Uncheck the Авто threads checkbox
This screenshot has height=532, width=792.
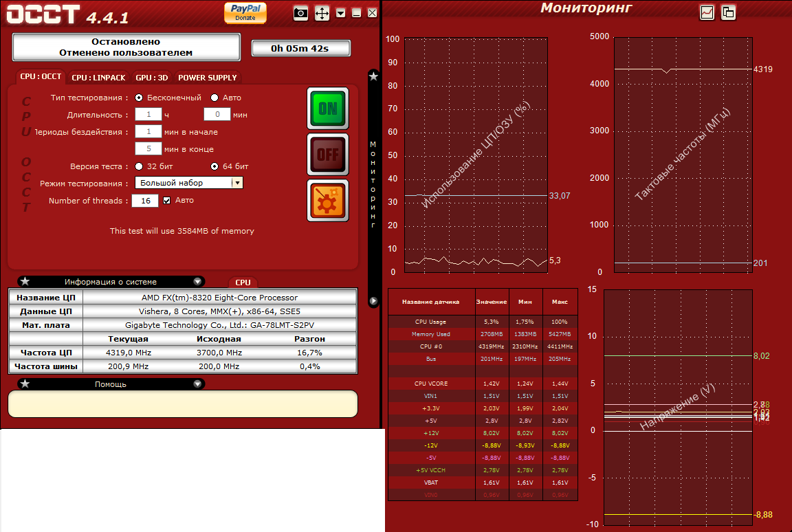[166, 201]
